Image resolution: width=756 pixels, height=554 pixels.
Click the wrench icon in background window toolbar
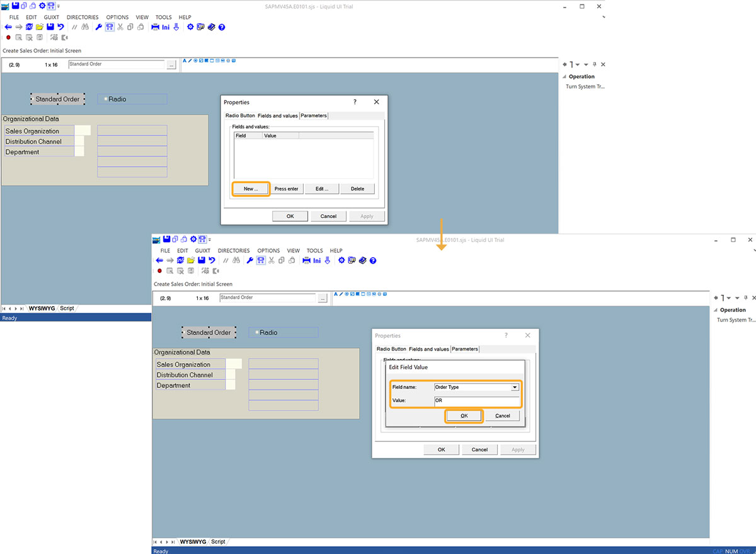99,27
